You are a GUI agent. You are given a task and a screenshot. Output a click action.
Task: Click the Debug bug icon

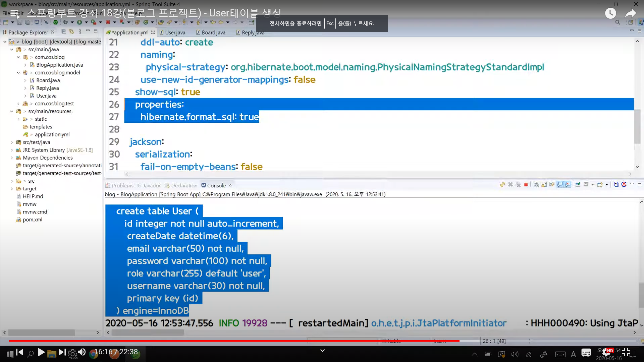[x=65, y=22]
